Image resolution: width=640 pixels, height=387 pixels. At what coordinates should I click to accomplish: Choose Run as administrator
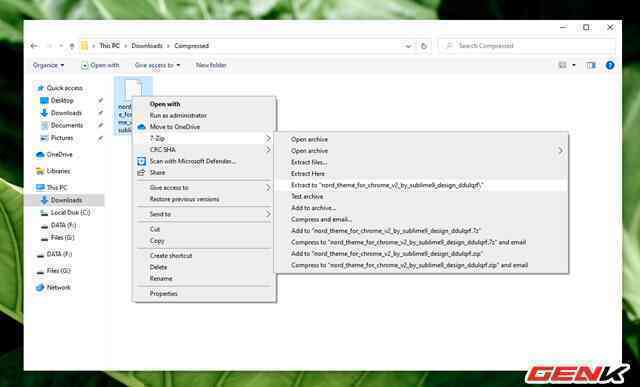[x=204, y=116]
